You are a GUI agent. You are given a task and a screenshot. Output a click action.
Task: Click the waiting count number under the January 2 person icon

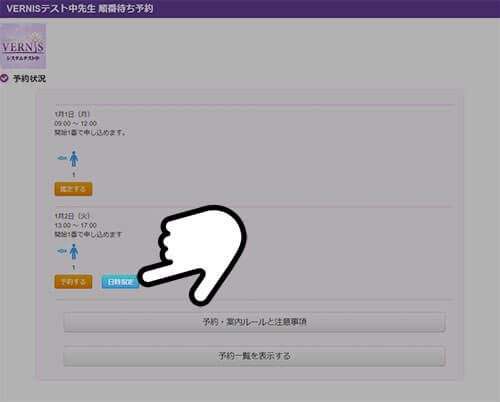74,267
